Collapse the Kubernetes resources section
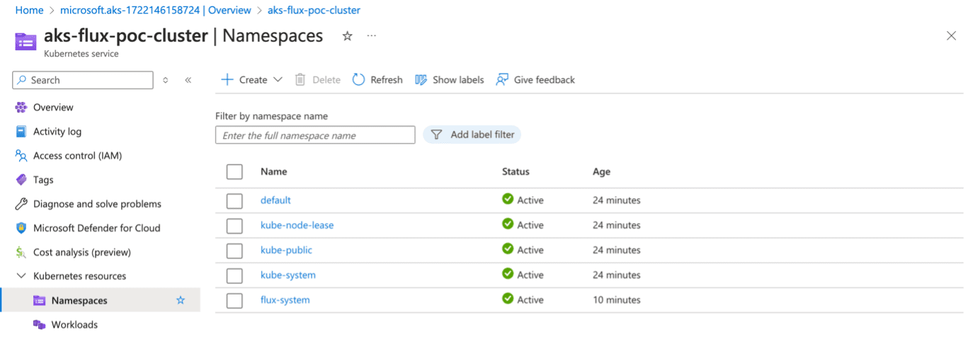980x337 pixels. [x=21, y=276]
